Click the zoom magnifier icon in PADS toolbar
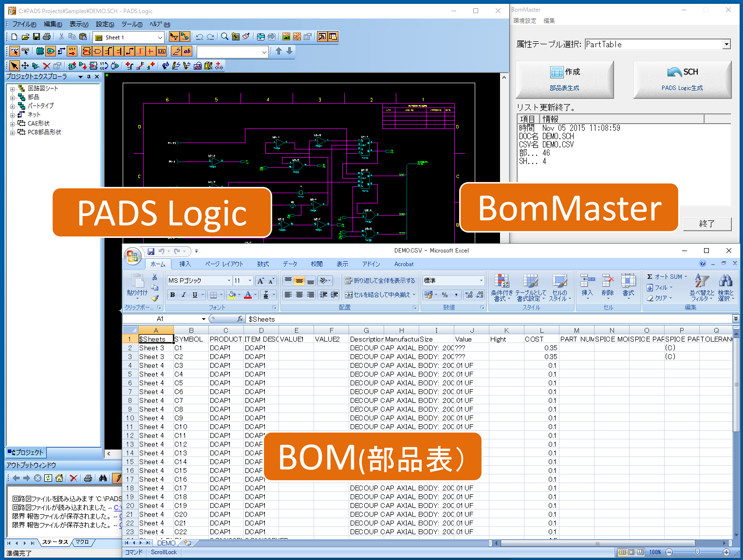Screen dimensions: 743x560 point(224,37)
